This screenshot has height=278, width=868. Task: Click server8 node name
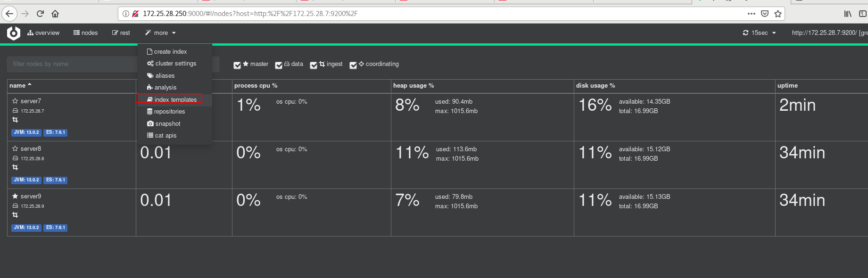tap(31, 149)
